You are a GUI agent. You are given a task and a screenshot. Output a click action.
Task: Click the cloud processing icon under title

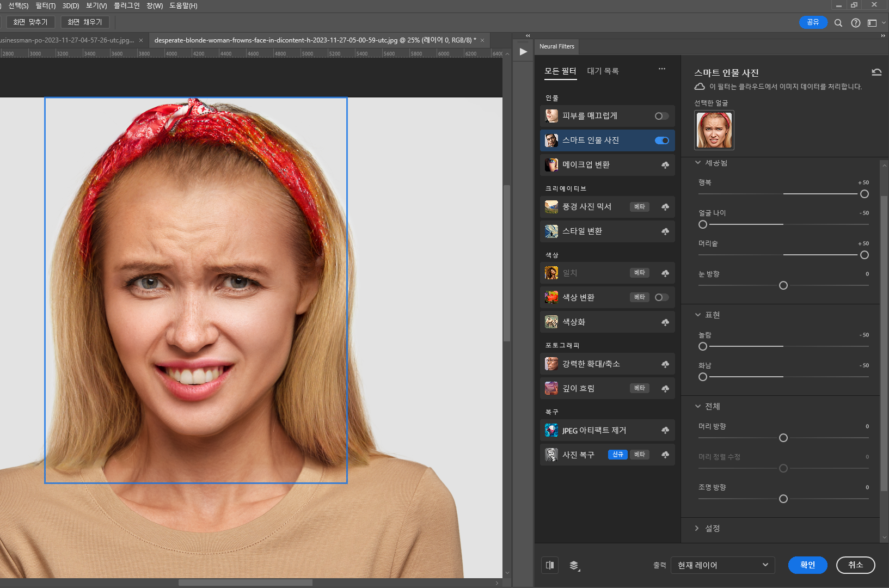700,87
